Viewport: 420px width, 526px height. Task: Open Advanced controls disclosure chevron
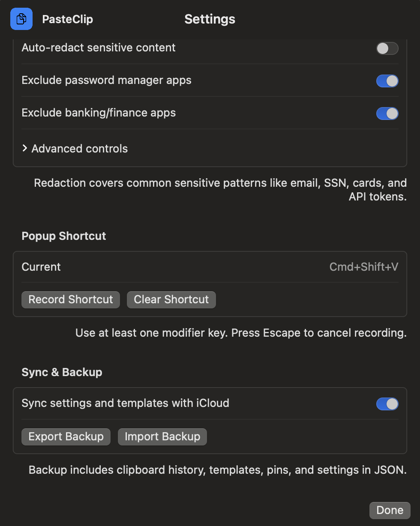click(25, 148)
